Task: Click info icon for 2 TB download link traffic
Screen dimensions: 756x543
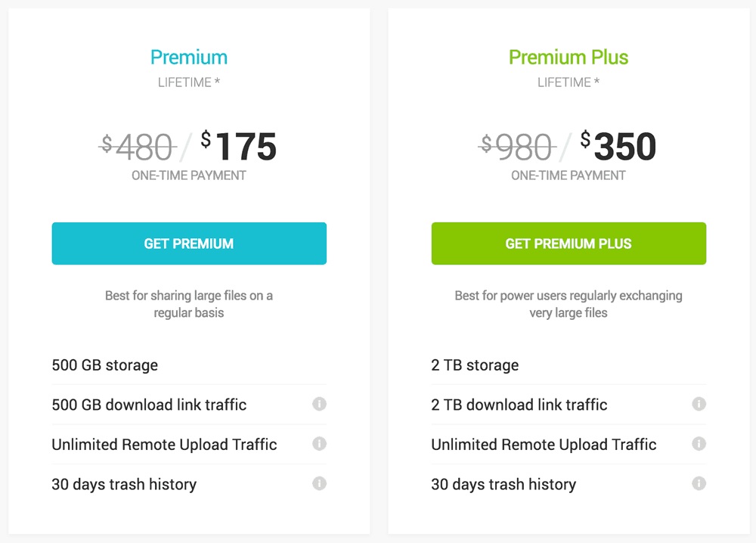Action: coord(699,404)
